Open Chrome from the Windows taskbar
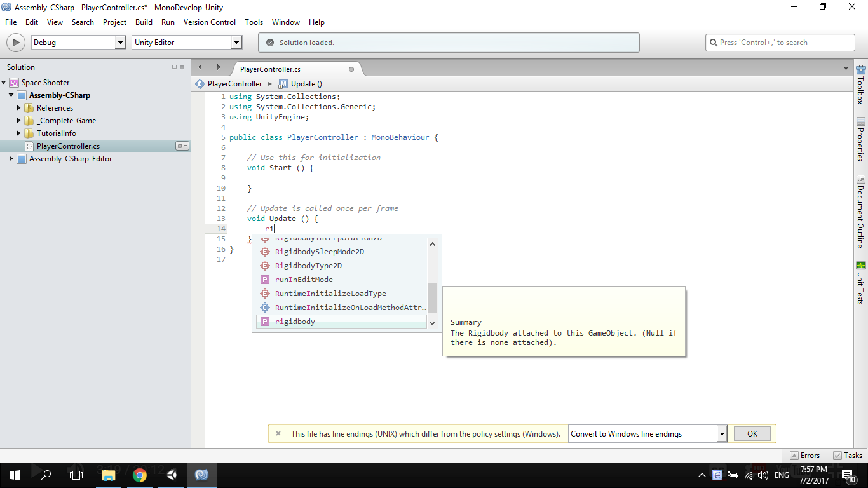The image size is (868, 488). [x=140, y=475]
